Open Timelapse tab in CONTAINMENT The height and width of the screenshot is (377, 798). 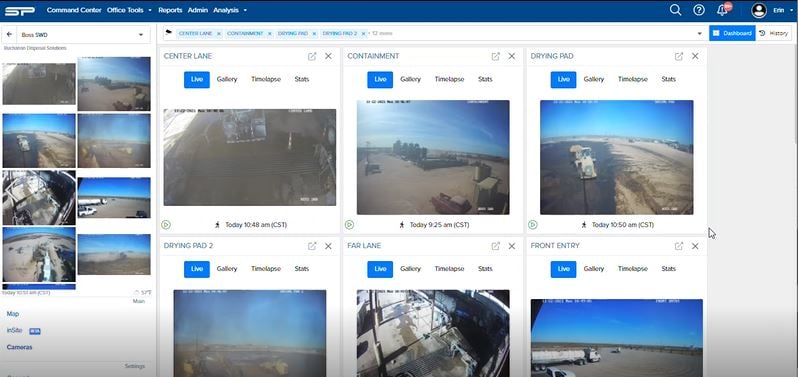pos(449,79)
